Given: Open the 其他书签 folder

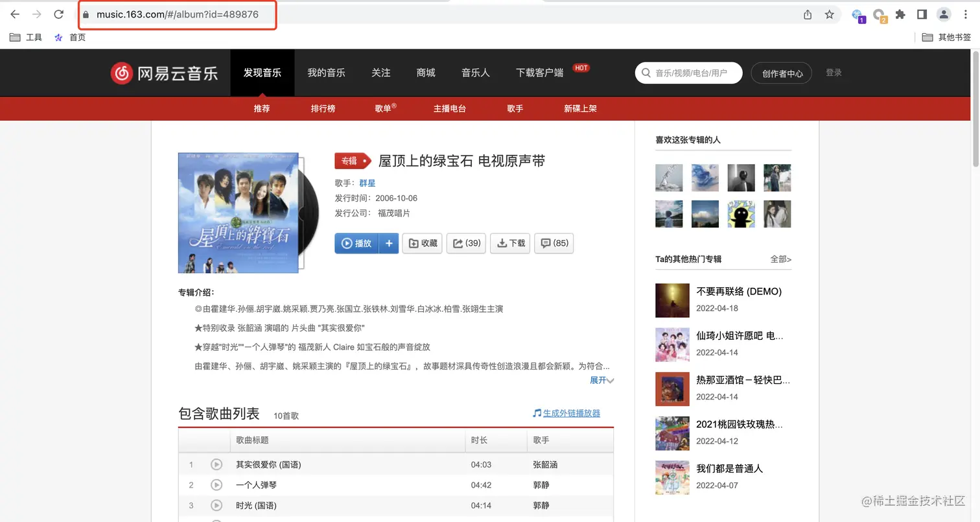Looking at the screenshot, I should pos(946,37).
